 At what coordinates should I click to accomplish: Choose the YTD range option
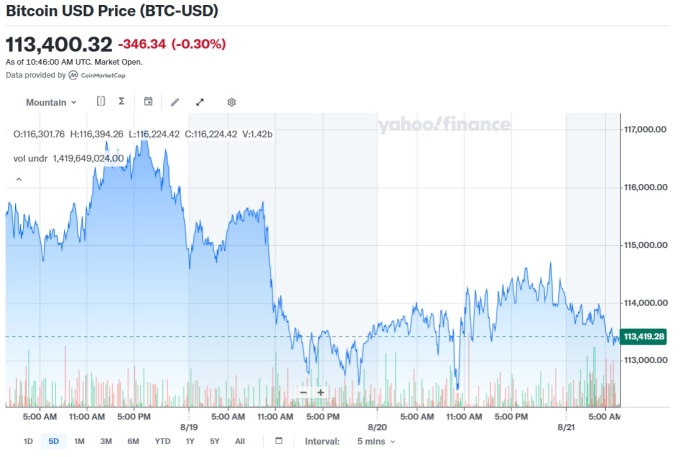click(162, 441)
